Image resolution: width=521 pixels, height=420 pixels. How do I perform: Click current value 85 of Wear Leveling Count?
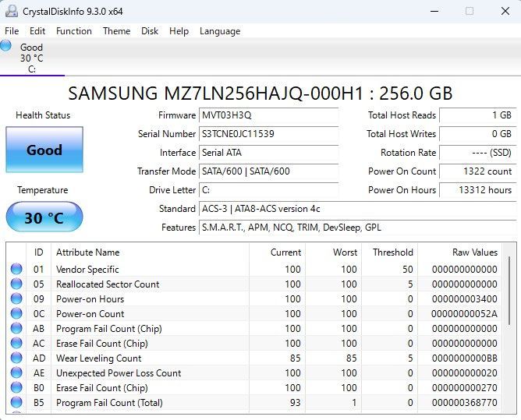point(295,358)
